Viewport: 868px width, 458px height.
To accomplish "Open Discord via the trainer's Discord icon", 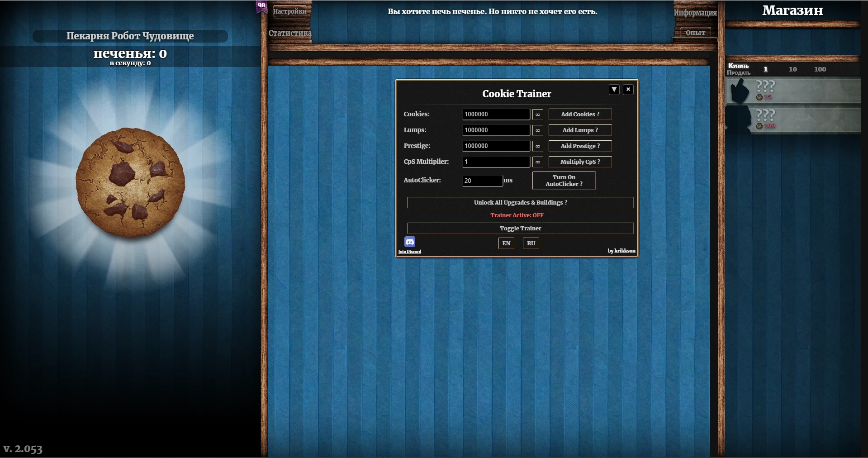I will [x=409, y=242].
